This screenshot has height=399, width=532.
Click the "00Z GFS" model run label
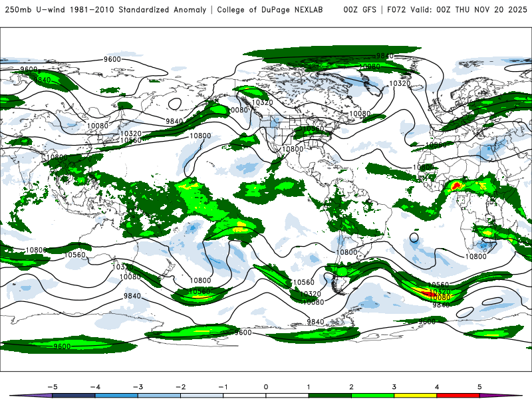point(360,9)
